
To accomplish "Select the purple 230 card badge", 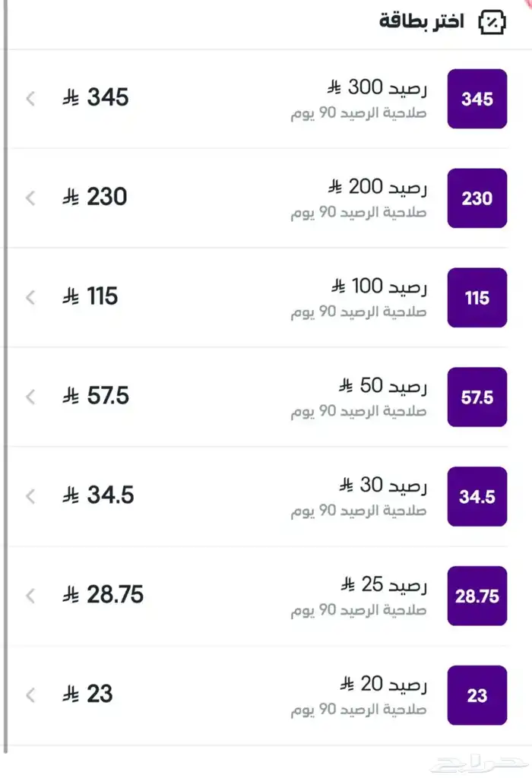I will 477,198.
